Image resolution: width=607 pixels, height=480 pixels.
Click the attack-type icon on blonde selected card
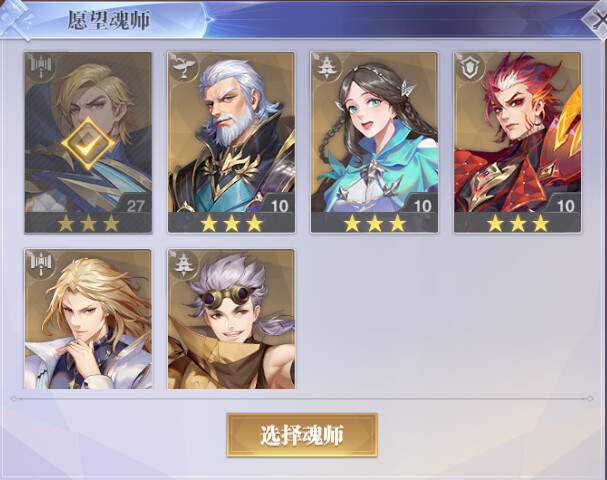pyautogui.click(x=41, y=68)
